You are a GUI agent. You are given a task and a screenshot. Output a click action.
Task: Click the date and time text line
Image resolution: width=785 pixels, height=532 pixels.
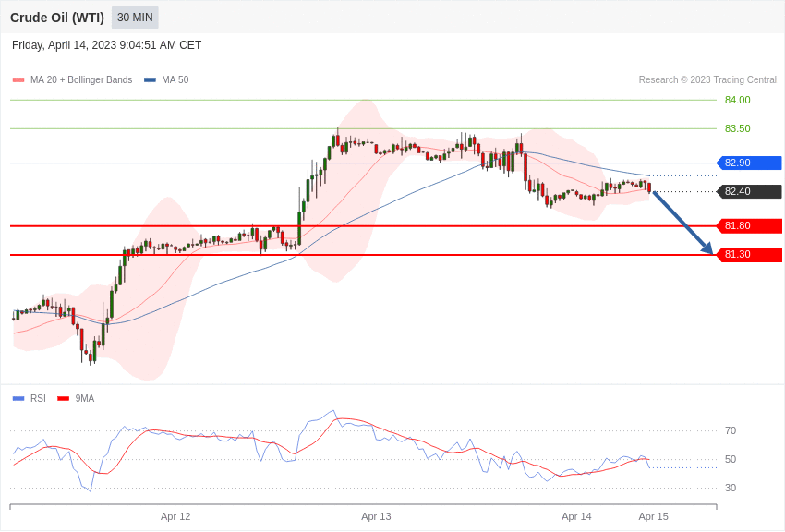click(x=106, y=45)
